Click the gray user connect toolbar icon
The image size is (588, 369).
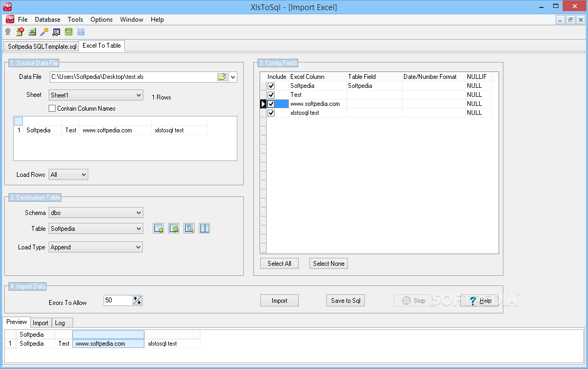point(8,32)
